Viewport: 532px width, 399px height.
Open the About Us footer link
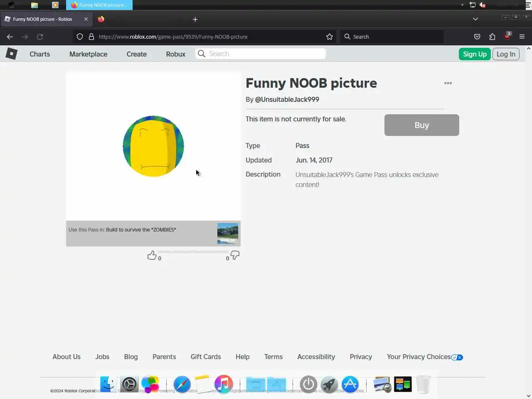(66, 357)
